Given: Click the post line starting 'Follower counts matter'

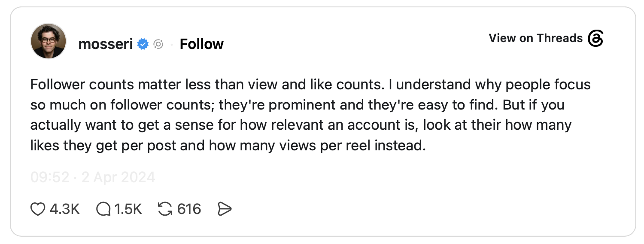Looking at the screenshot, I should pyautogui.click(x=310, y=85).
